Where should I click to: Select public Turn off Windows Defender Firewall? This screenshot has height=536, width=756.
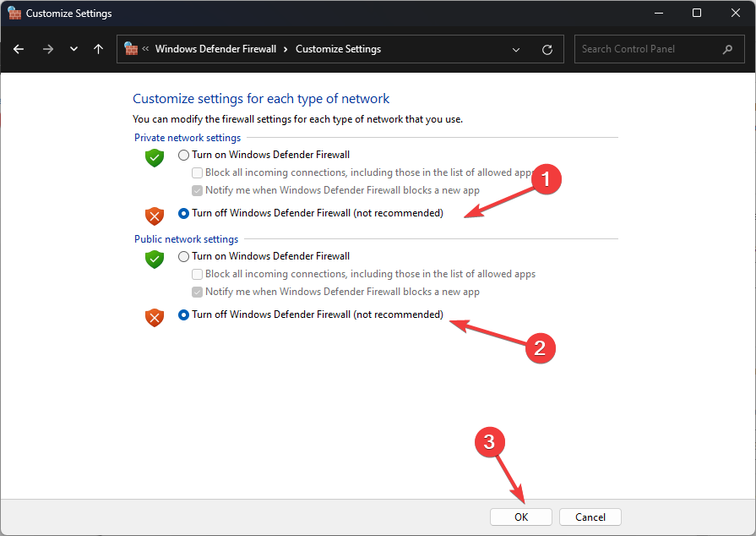pos(183,315)
